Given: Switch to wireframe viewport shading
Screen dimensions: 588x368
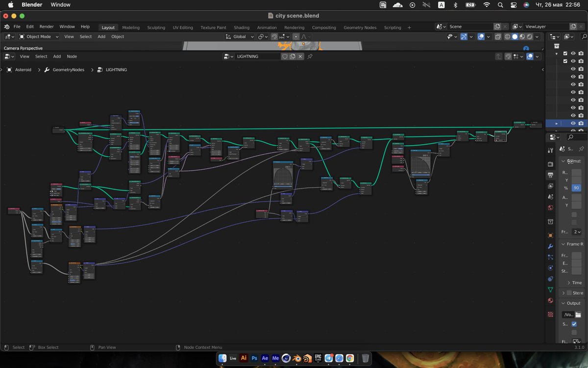Looking at the screenshot, I should 508,37.
